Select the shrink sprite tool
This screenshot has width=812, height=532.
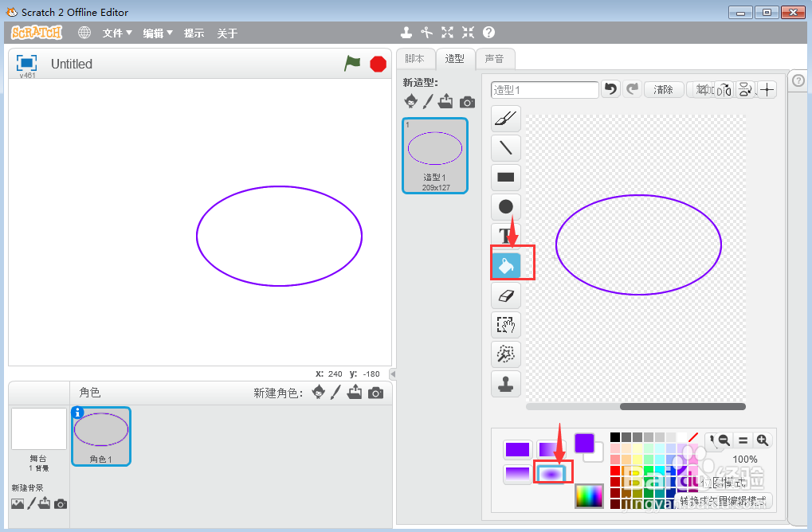(468, 33)
